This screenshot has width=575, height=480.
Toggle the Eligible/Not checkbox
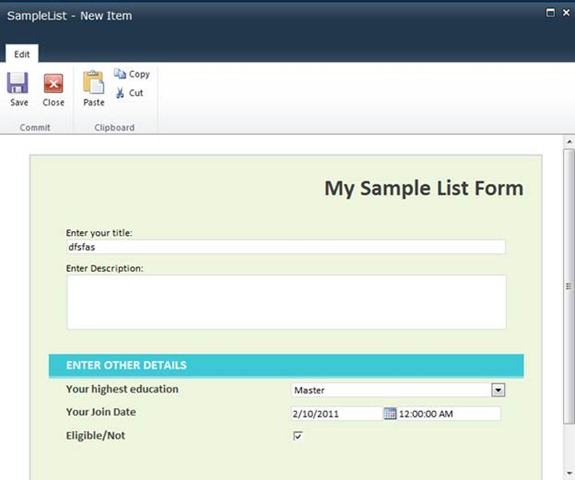298,436
